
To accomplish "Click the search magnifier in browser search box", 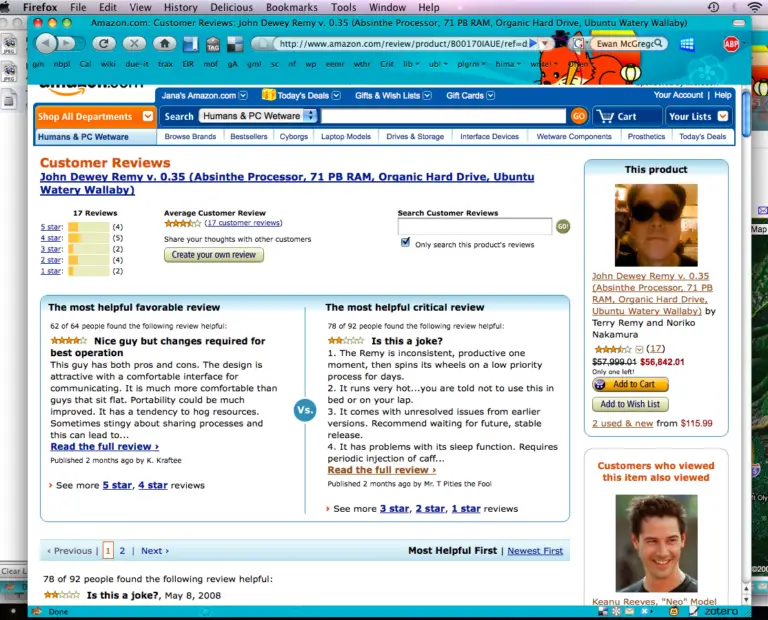I will [659, 43].
